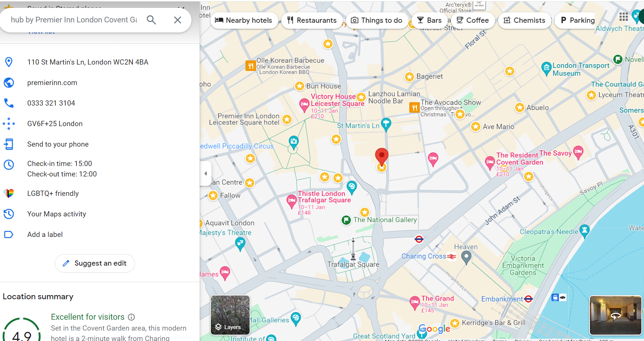Click The Savoy hotel pin

578,152
